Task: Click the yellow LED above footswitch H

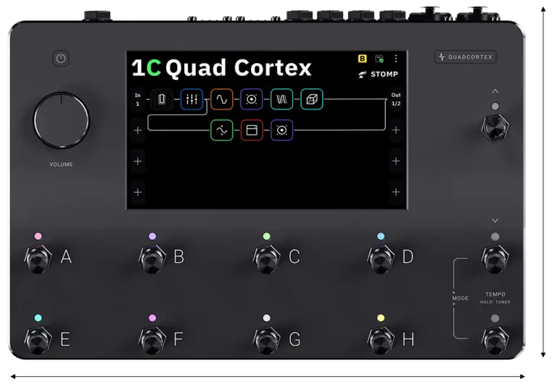Action: tap(381, 318)
